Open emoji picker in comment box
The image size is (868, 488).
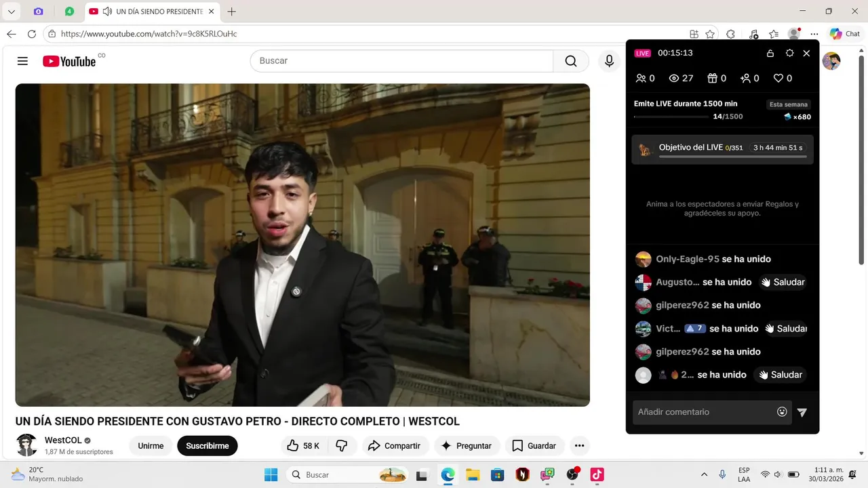pyautogui.click(x=782, y=412)
